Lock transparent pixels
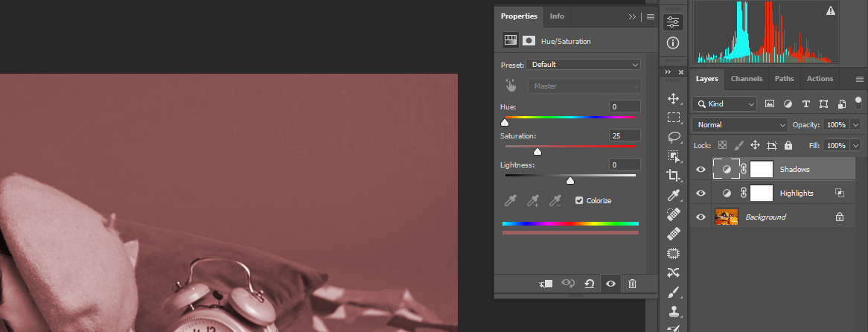Image resolution: width=868 pixels, height=332 pixels. point(722,145)
